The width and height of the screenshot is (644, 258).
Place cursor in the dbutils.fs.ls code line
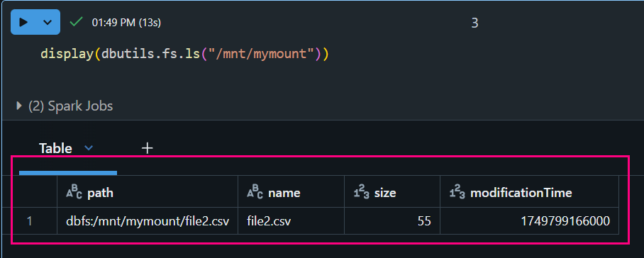185,54
